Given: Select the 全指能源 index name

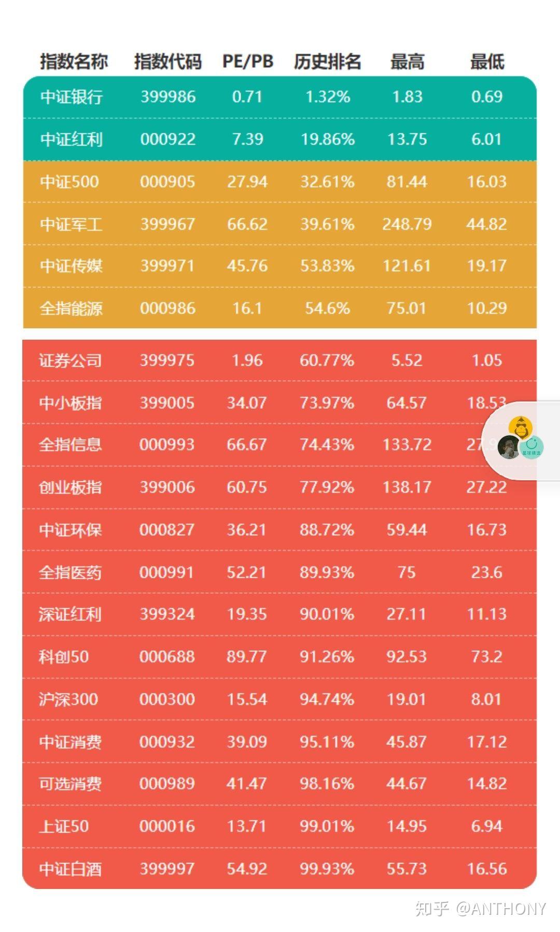Looking at the screenshot, I should [x=71, y=309].
